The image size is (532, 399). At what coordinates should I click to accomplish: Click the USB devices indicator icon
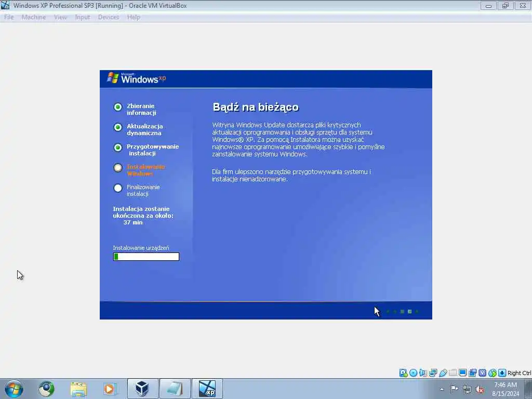(x=443, y=373)
